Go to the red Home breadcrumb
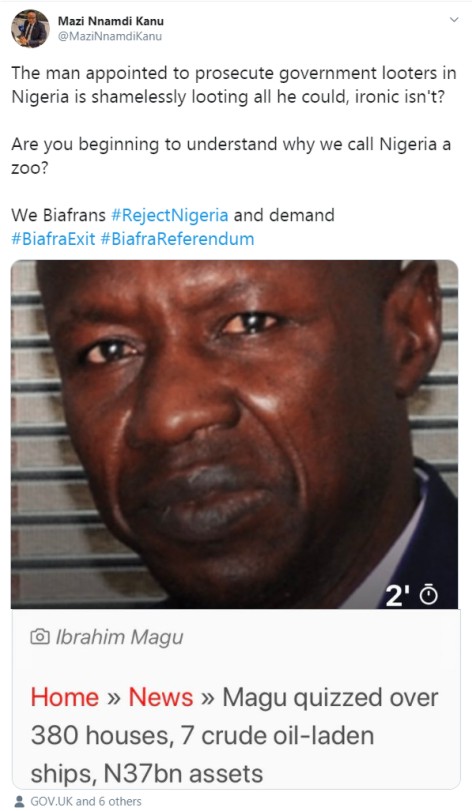Screen dimensions: 472x811 65,697
